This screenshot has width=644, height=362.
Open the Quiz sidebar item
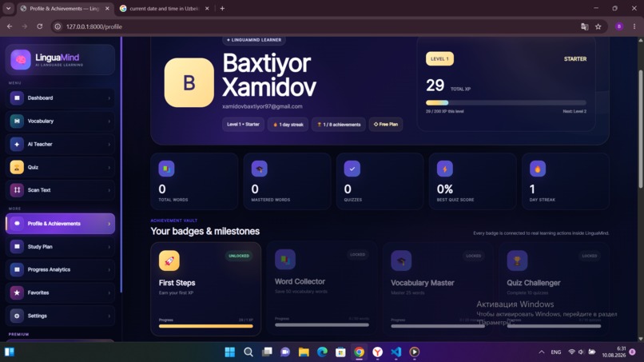point(61,167)
